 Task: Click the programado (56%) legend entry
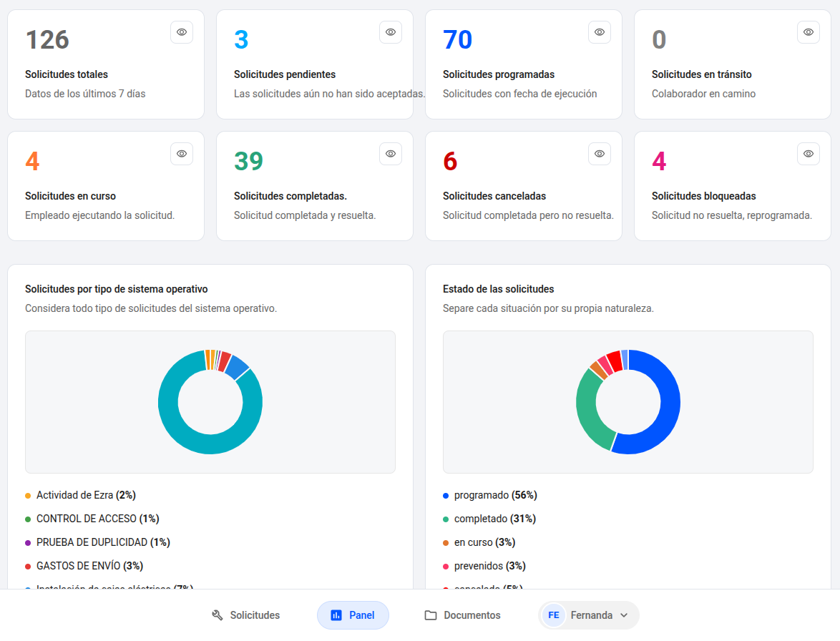tap(490, 495)
